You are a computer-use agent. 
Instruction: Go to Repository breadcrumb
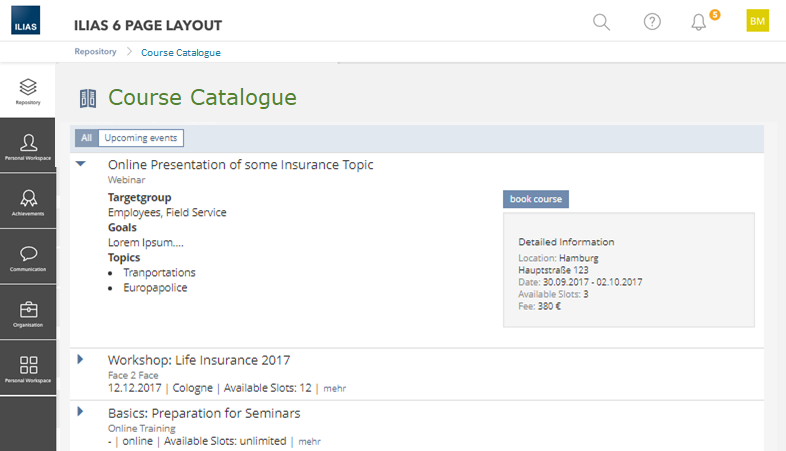click(95, 52)
